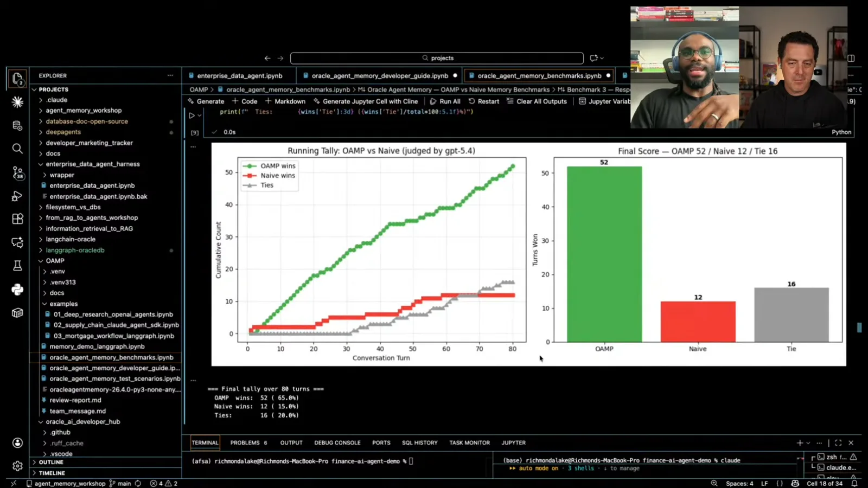Open the SQL HISTORY panel tab
The height and width of the screenshot is (488, 868).
419,443
